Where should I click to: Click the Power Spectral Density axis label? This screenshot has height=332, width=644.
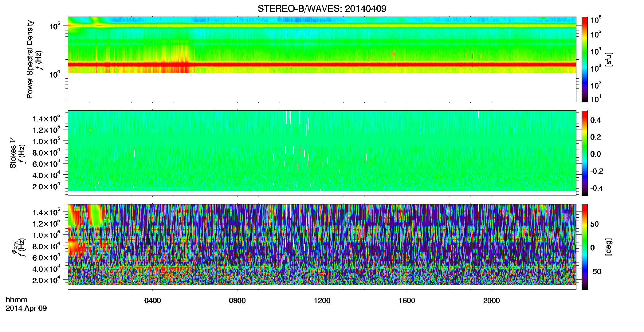30,59
